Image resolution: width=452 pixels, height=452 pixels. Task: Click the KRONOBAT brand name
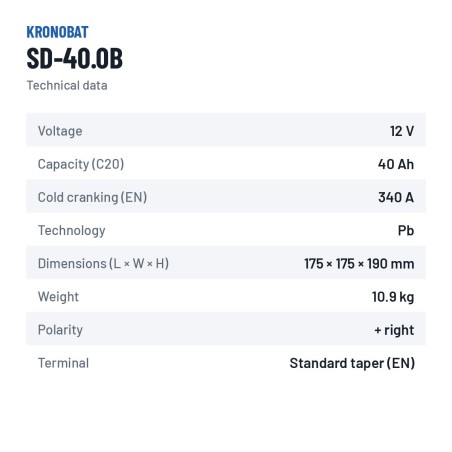coord(57,32)
